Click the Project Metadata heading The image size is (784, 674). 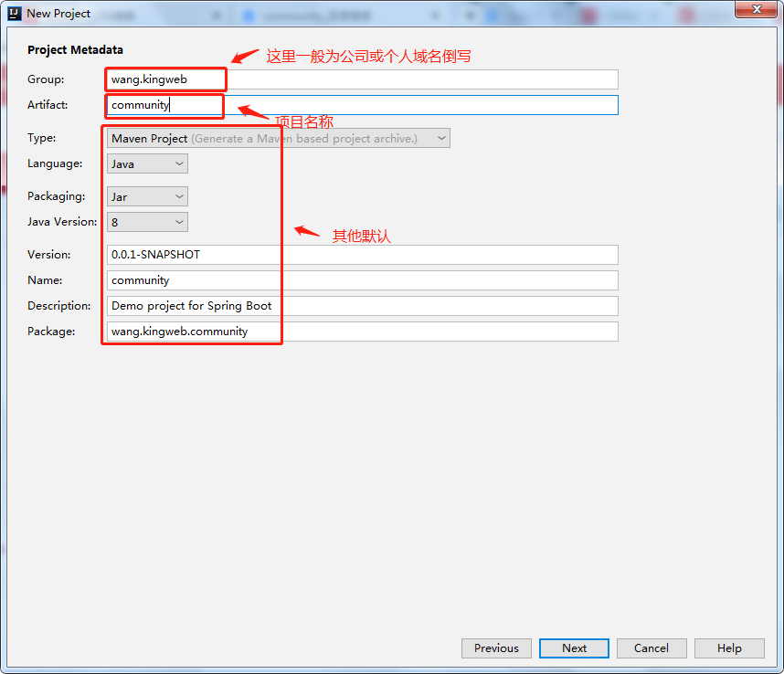coord(76,50)
